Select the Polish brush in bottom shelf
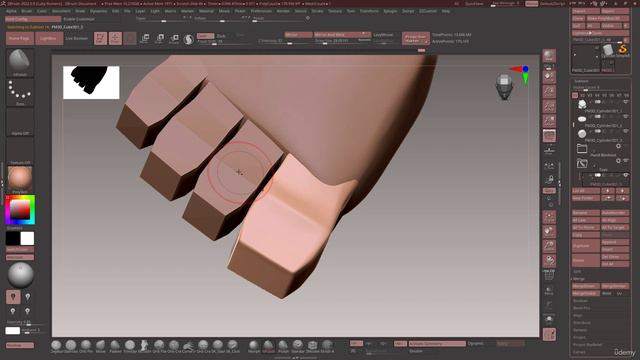 pyautogui.click(x=283, y=346)
